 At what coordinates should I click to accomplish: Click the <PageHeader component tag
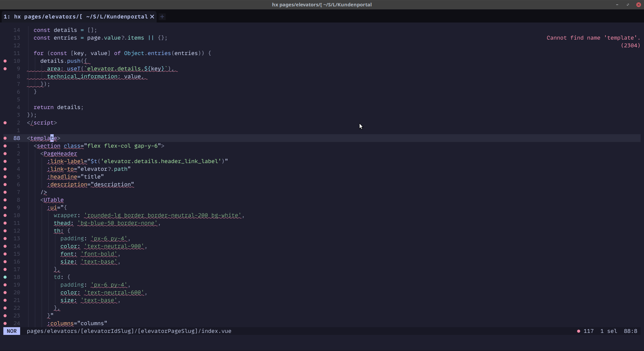pyautogui.click(x=59, y=154)
